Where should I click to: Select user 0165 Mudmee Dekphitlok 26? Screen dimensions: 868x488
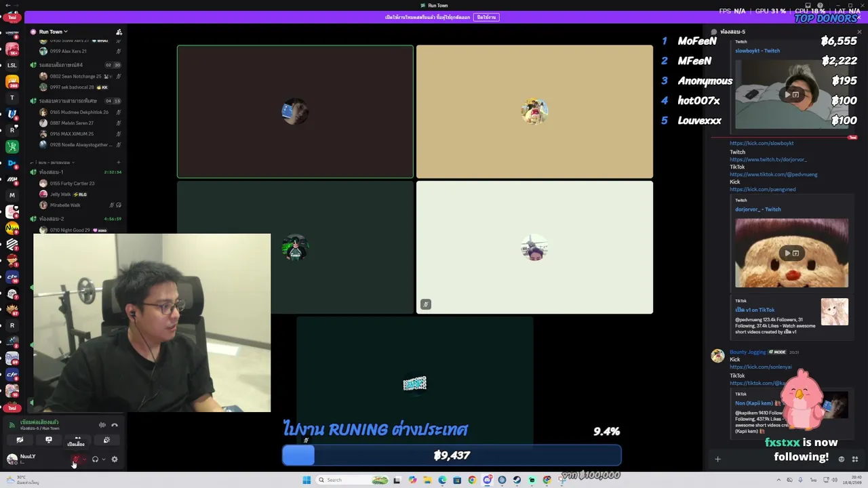coord(79,113)
